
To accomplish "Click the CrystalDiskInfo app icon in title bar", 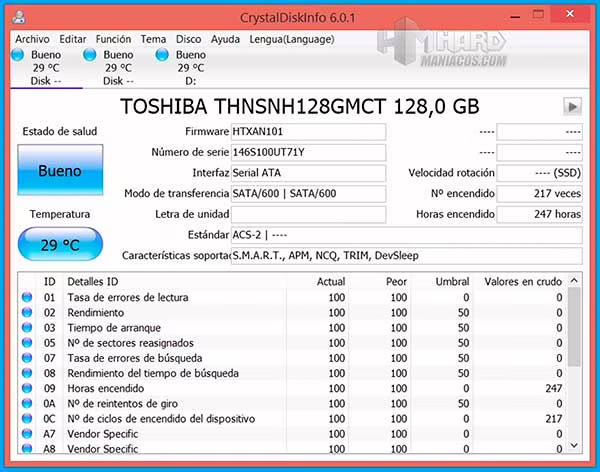I will (18, 17).
